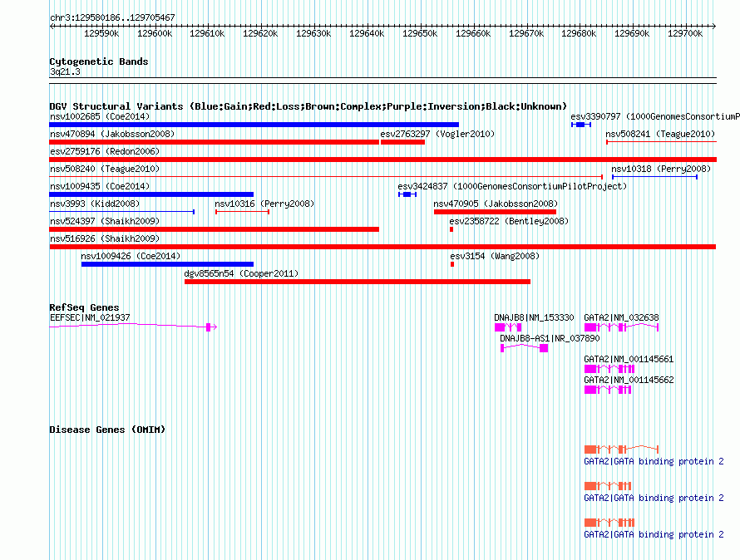The width and height of the screenshot is (740, 560).
Task: Click the esv3390797 variant glyph
Action: [x=581, y=125]
